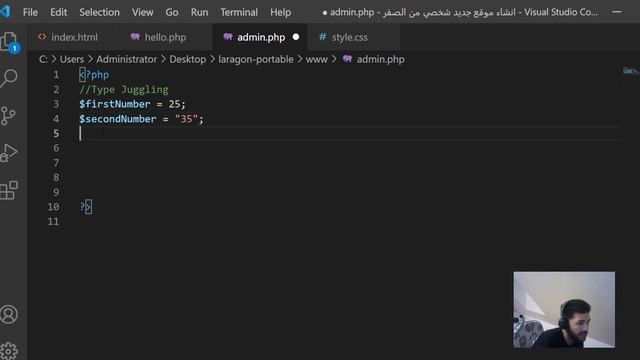Click the PHP elephant icon in breadcrumb

[347, 59]
